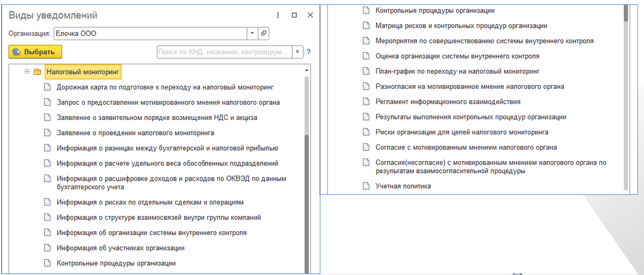644x275 pixels.
Task: Collapse the Налоговый мониторинг tree node
Action: click(x=27, y=72)
